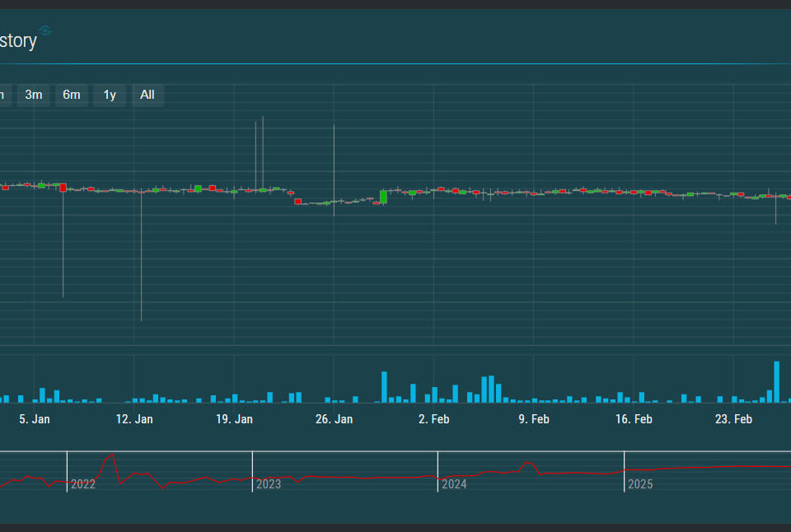This screenshot has height=532, width=791.
Task: Show All price history range
Action: click(147, 95)
